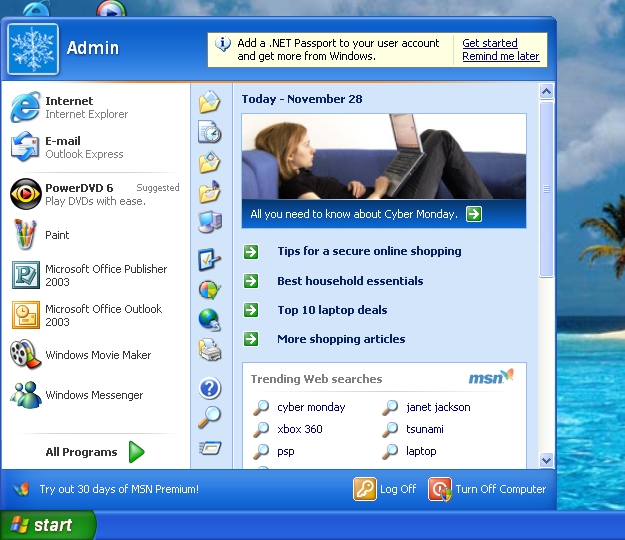The height and width of the screenshot is (540, 625).
Task: Open the My Music folder icon
Action: pos(210,192)
